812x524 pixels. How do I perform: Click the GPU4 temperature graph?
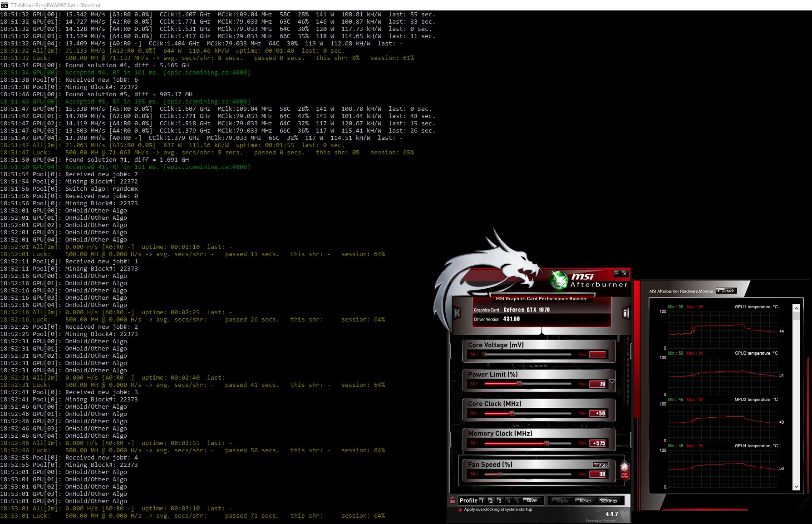click(723, 469)
